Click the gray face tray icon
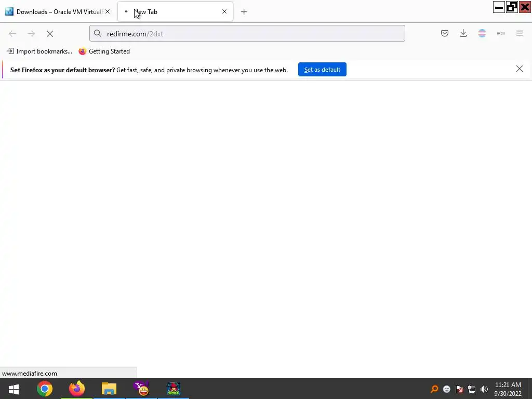Image resolution: width=532 pixels, height=399 pixels. point(446,389)
